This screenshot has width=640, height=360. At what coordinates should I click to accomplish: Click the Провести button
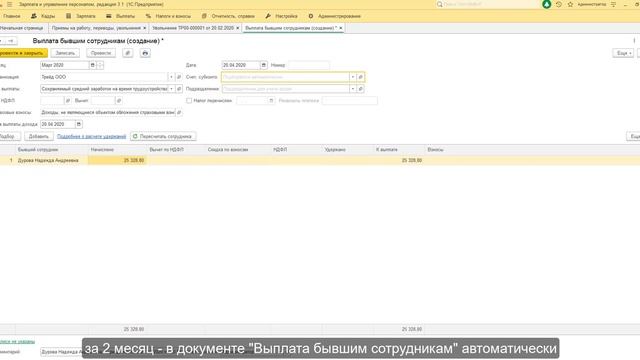[101, 53]
